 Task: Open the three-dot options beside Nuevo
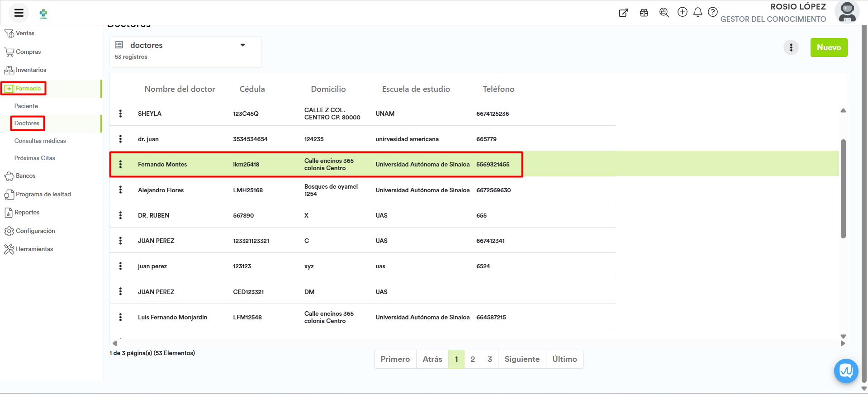[791, 47]
